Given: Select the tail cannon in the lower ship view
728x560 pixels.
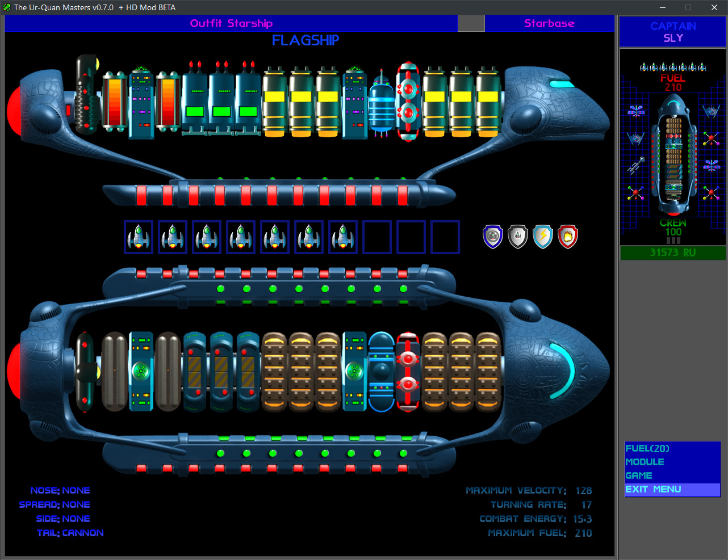Looking at the screenshot, I should [x=86, y=372].
